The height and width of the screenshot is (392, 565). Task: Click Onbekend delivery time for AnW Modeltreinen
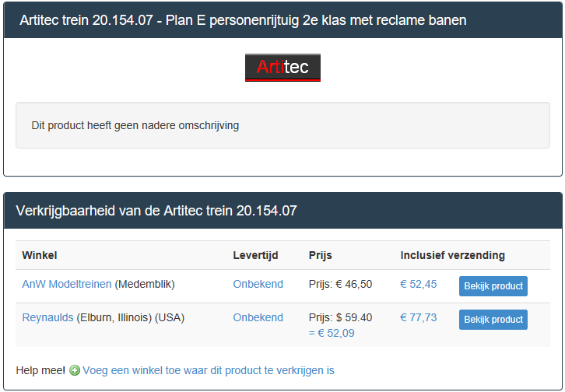[x=258, y=284]
